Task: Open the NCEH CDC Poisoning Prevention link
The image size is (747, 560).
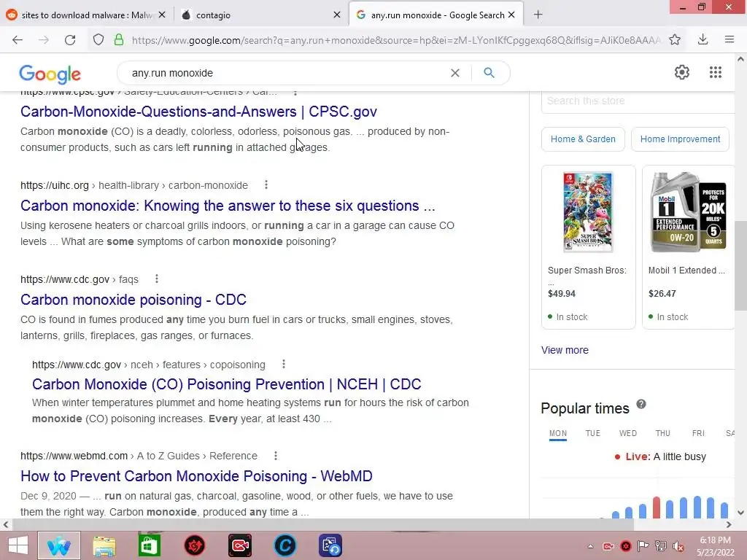Action: (x=227, y=384)
